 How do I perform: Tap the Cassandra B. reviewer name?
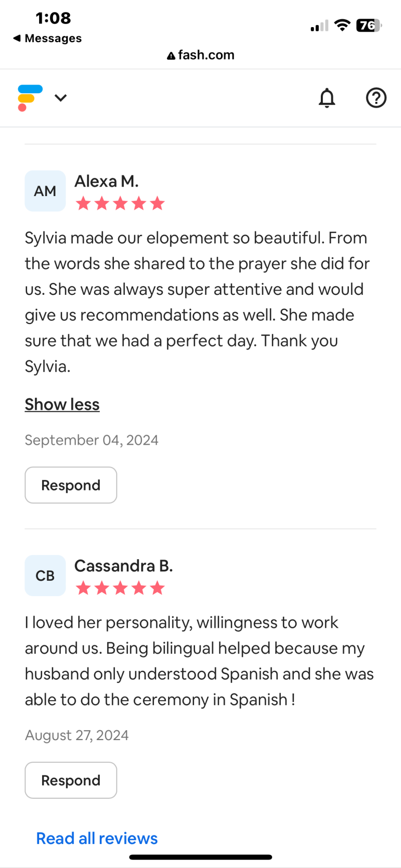[x=123, y=566]
